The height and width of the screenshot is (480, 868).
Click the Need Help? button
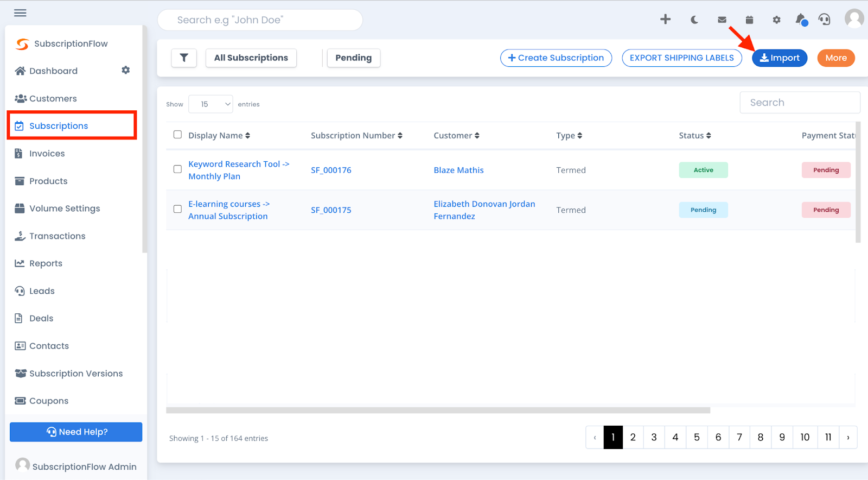76,432
